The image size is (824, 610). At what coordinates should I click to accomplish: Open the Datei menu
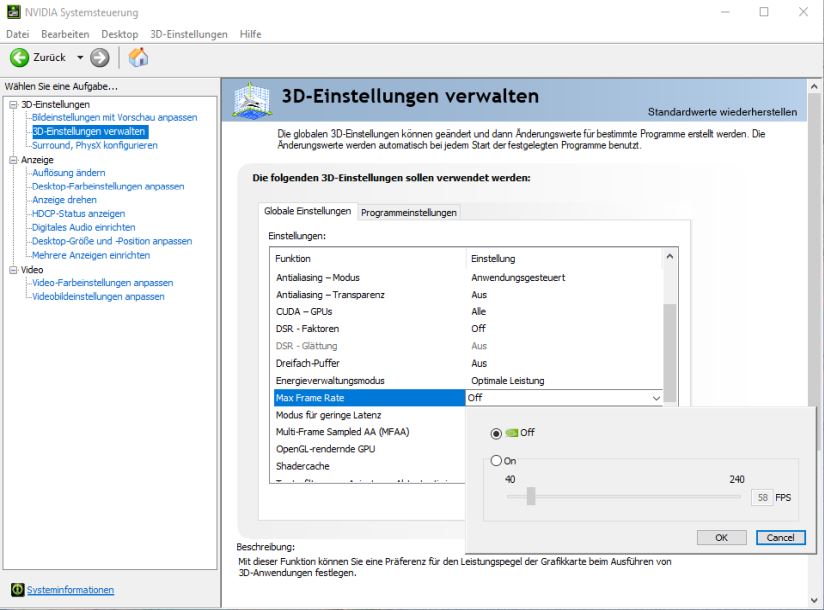tap(18, 34)
